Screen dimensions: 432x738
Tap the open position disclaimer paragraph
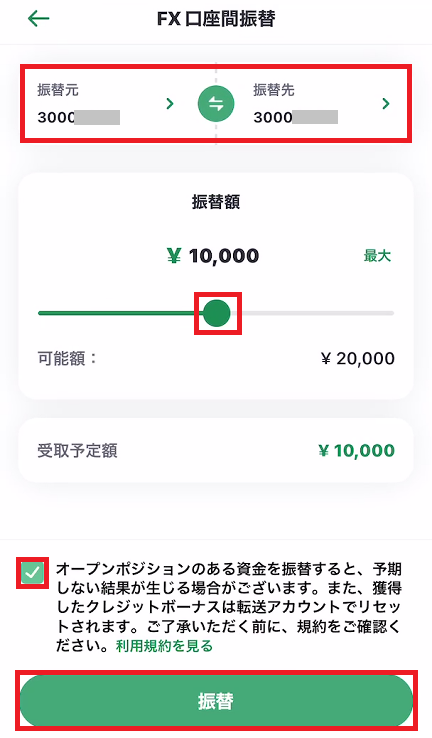(229, 607)
